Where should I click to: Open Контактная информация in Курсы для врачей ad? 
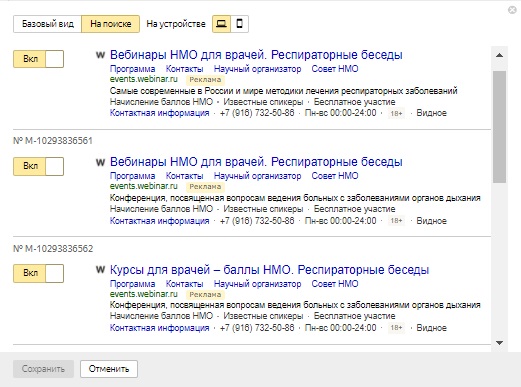pyautogui.click(x=159, y=328)
